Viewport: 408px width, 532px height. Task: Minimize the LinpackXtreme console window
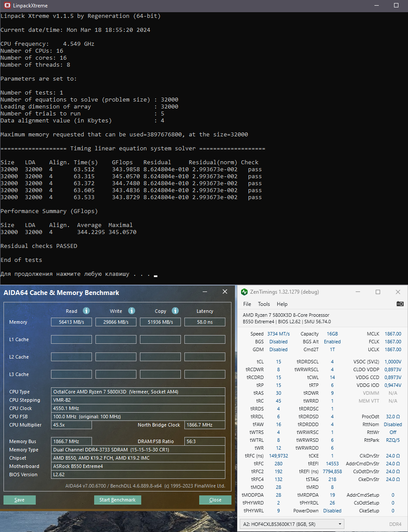pos(376,5)
